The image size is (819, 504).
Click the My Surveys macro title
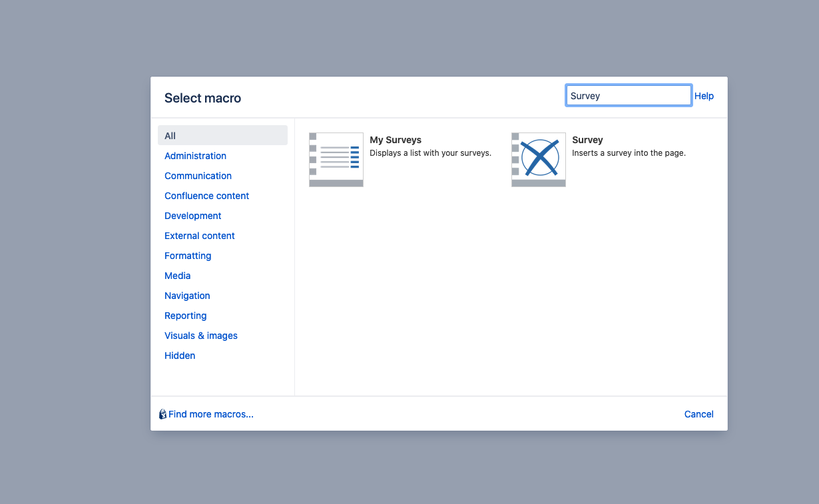[x=396, y=140]
